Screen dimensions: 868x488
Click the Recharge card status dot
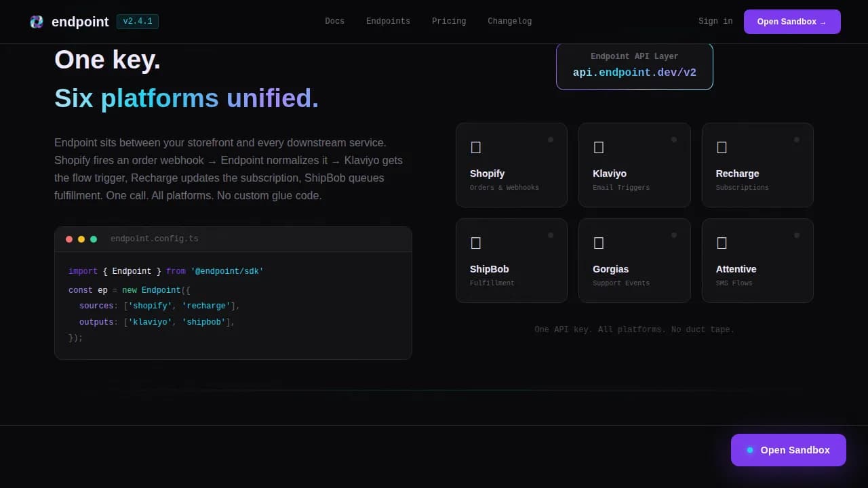coord(797,140)
